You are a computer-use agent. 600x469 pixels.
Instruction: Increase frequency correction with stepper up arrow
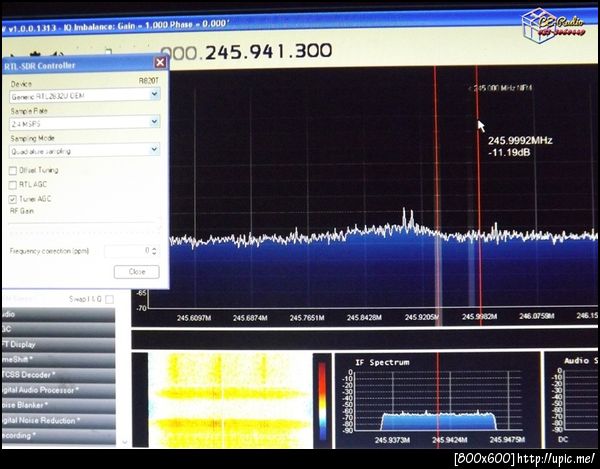[x=154, y=249]
